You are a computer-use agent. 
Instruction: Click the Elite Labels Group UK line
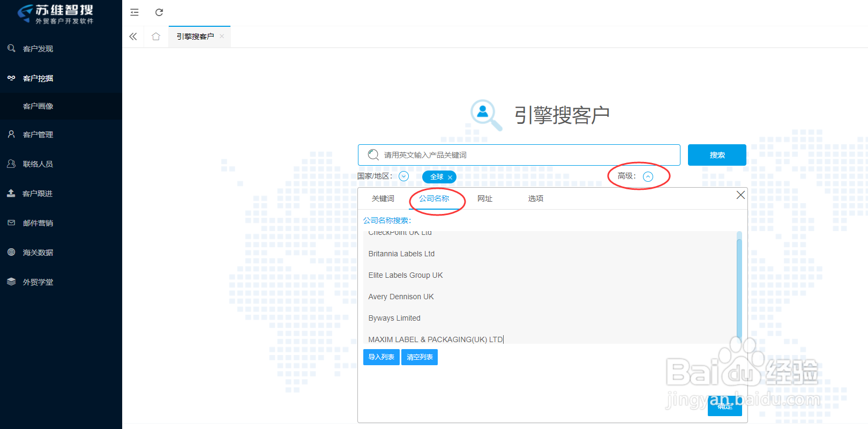[406, 275]
